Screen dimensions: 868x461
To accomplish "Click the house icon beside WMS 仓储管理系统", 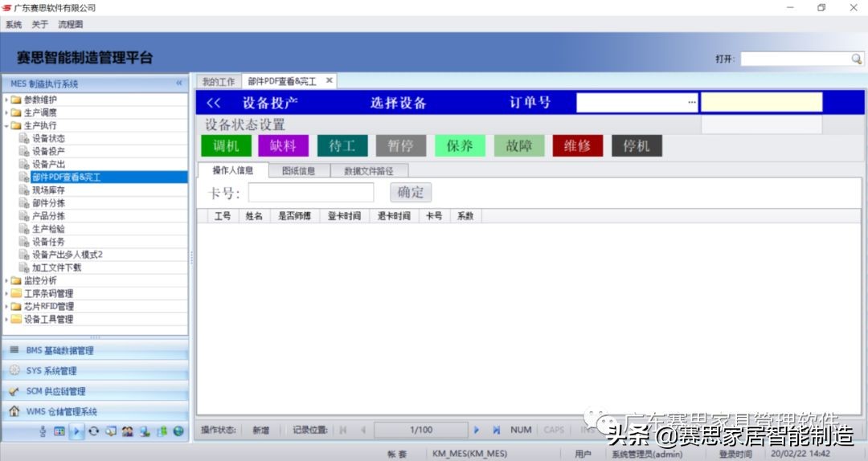I will 14,411.
